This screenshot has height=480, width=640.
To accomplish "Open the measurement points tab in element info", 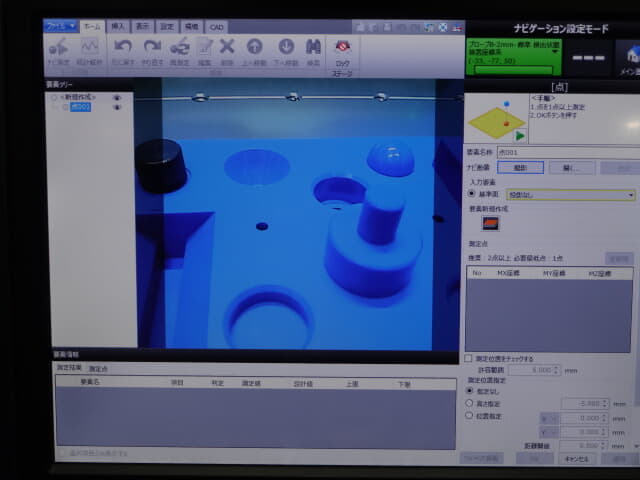I will 98,369.
